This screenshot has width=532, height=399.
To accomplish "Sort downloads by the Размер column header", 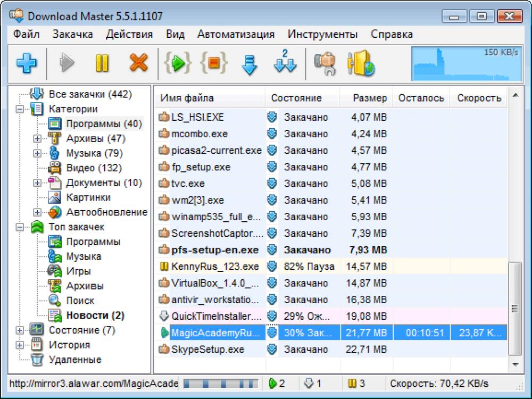I will [x=371, y=98].
